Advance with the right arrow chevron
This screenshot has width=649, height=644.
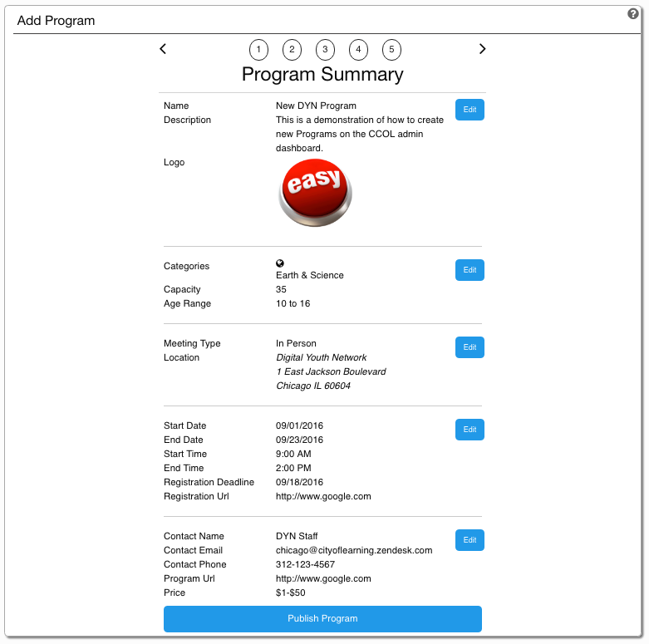[x=482, y=49]
